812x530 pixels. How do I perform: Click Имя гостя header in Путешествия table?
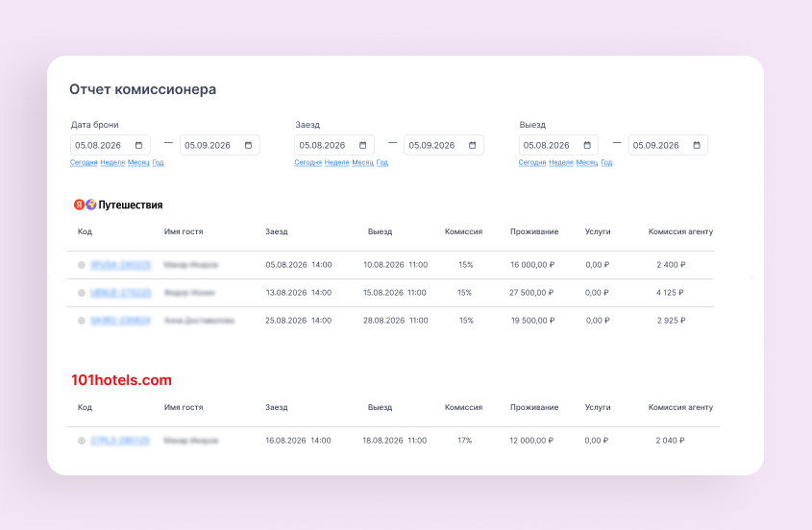click(x=184, y=232)
